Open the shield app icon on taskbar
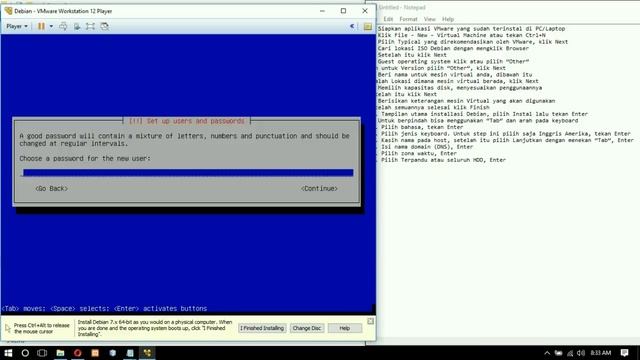Image resolution: width=640 pixels, height=360 pixels. (x=113, y=353)
